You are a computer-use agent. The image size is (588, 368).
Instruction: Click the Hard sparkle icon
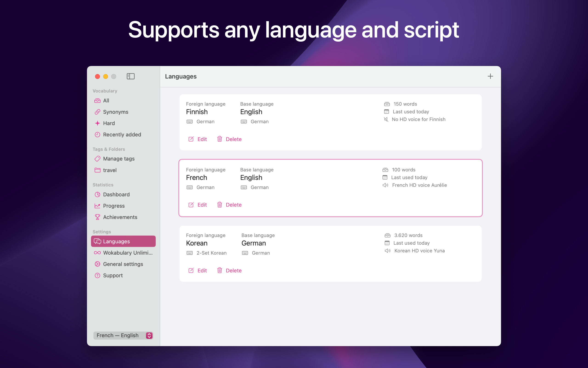click(x=97, y=123)
